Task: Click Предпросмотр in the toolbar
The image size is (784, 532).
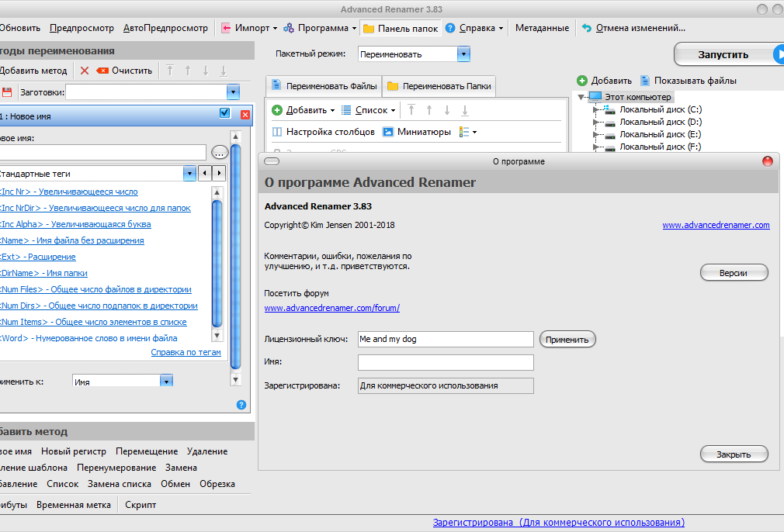Action: coord(82,28)
